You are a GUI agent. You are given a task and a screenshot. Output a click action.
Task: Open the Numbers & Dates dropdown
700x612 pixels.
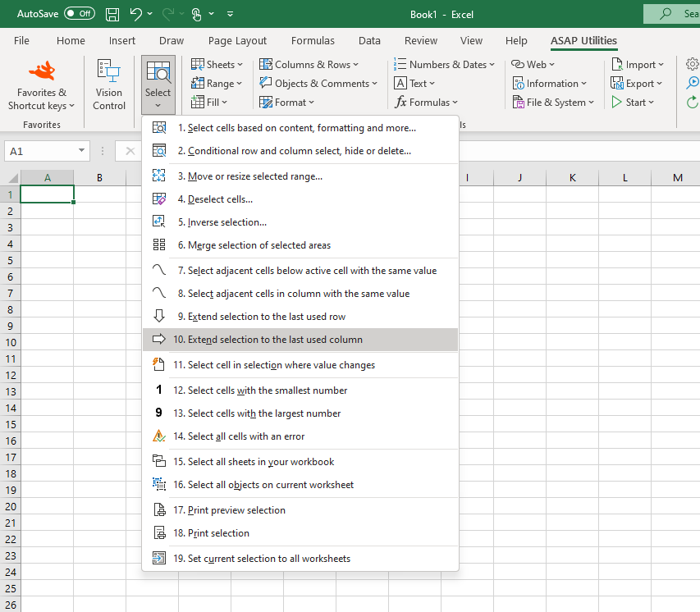click(444, 64)
